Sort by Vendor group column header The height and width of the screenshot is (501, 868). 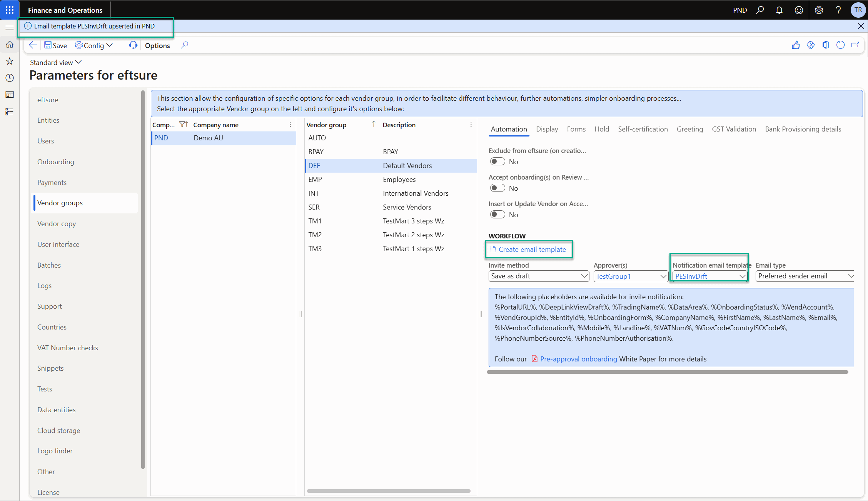(x=326, y=125)
